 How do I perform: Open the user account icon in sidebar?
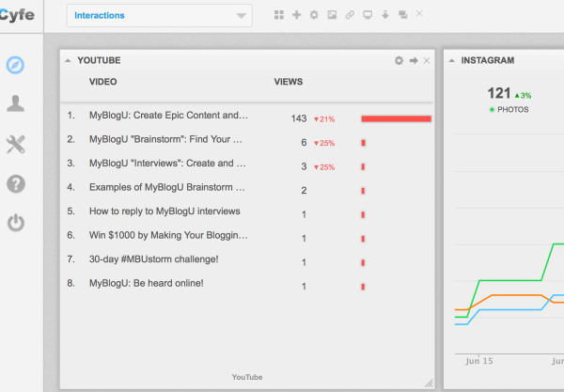click(x=15, y=103)
